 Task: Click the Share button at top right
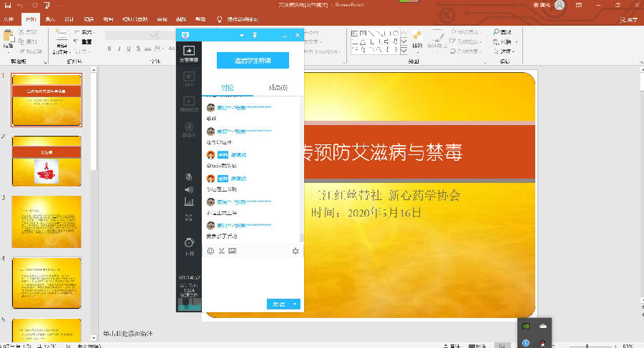click(629, 19)
